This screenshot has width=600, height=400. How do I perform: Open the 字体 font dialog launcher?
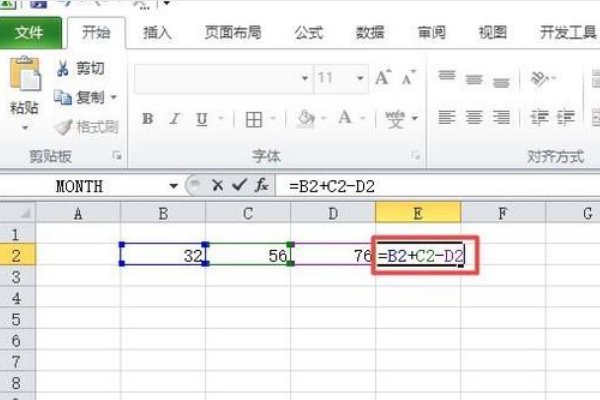[415, 156]
